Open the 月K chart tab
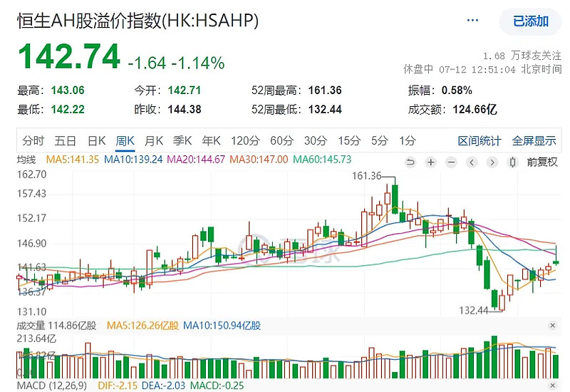Viewport: 570px width, 392px height. (153, 140)
